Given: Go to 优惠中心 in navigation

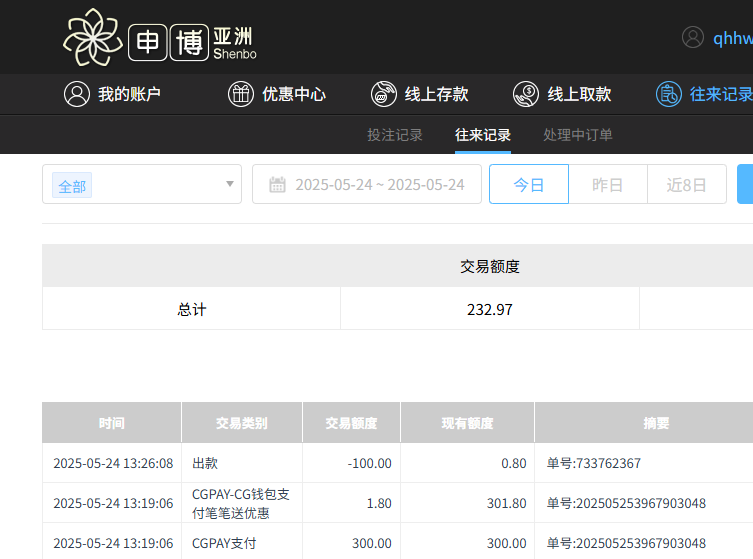Looking at the screenshot, I should (294, 94).
